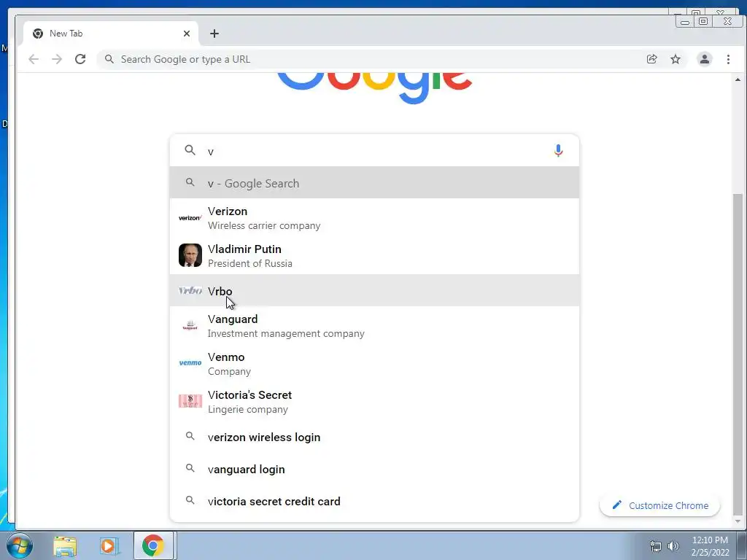
Task: Bookmark this tab with star icon
Action: 676,59
